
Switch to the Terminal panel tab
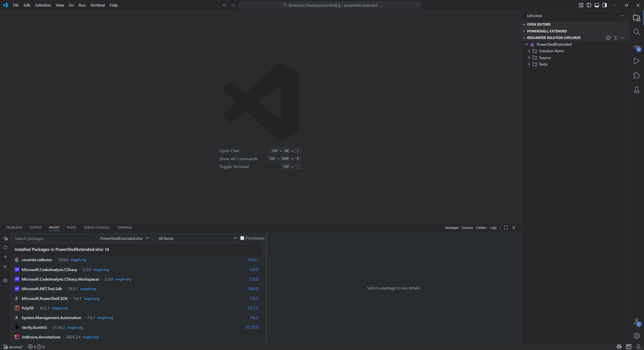pos(124,227)
